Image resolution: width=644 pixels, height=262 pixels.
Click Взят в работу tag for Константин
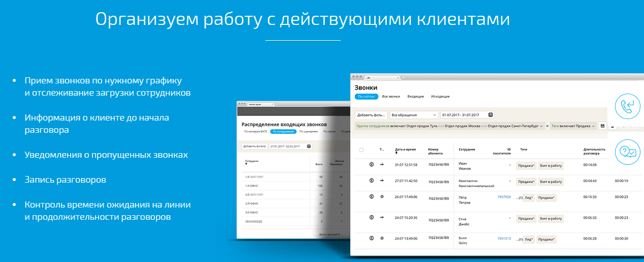click(551, 181)
